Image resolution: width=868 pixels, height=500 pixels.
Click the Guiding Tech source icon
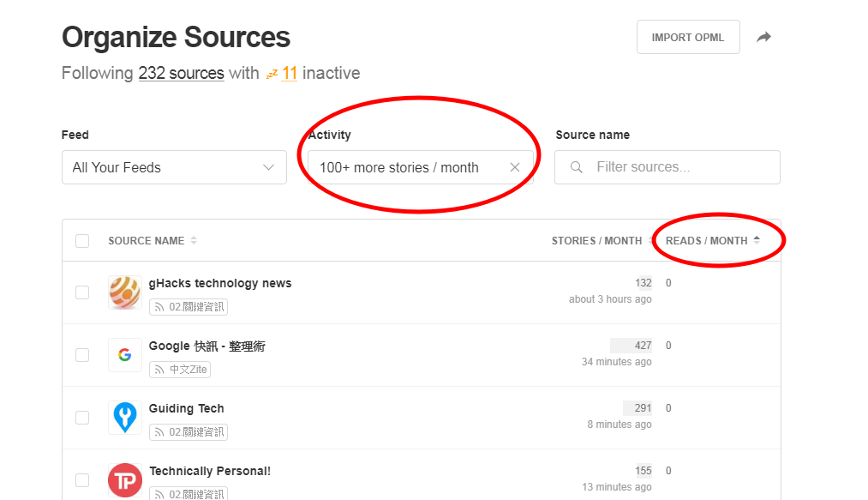125,418
